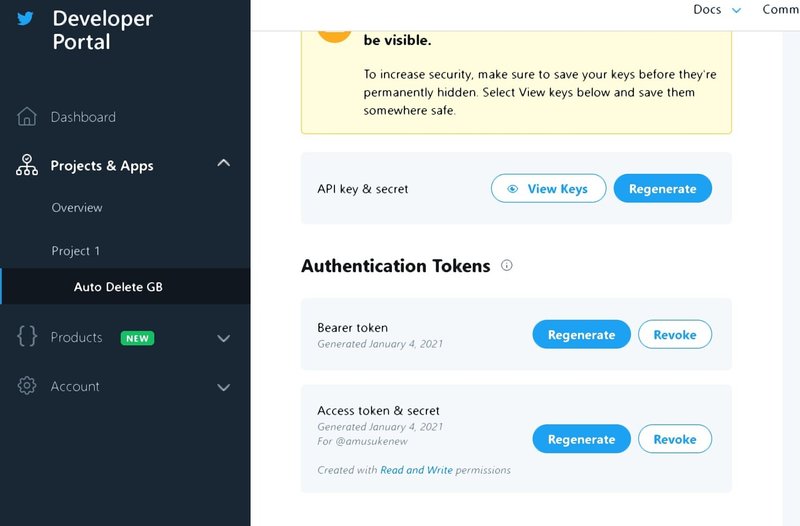
Task: Click the Projects & Apps hierarchy icon
Action: click(x=27, y=166)
